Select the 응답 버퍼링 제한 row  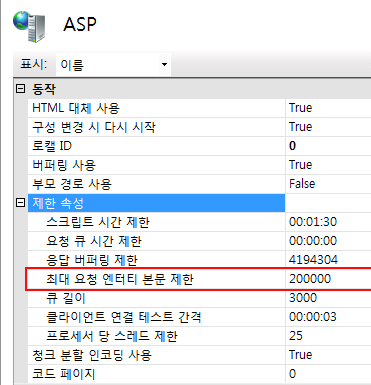tap(199, 260)
